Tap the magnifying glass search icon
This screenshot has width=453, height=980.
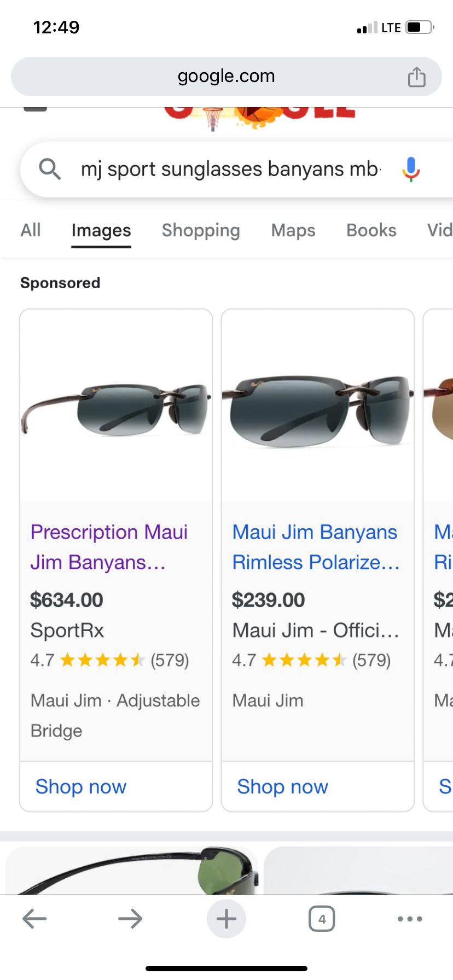[50, 169]
